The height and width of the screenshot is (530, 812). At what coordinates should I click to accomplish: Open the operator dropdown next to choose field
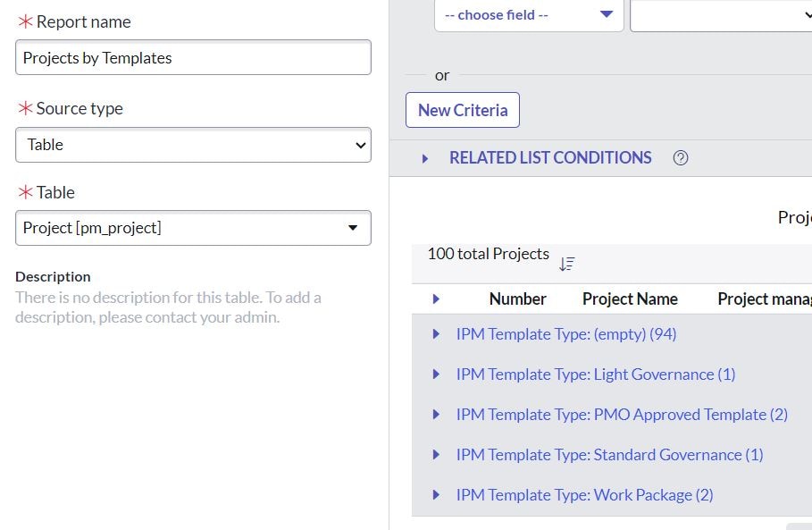click(721, 15)
